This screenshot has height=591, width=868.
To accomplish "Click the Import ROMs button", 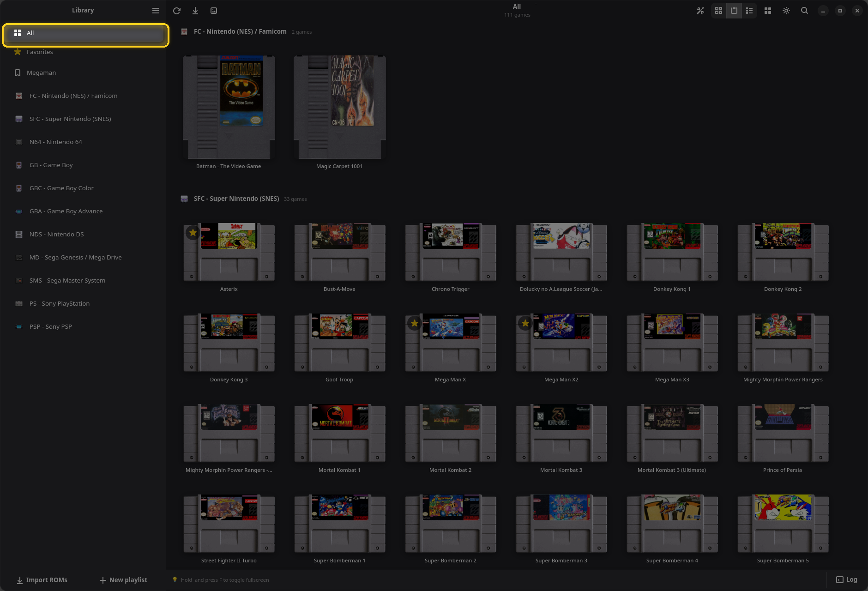I will (x=42, y=580).
